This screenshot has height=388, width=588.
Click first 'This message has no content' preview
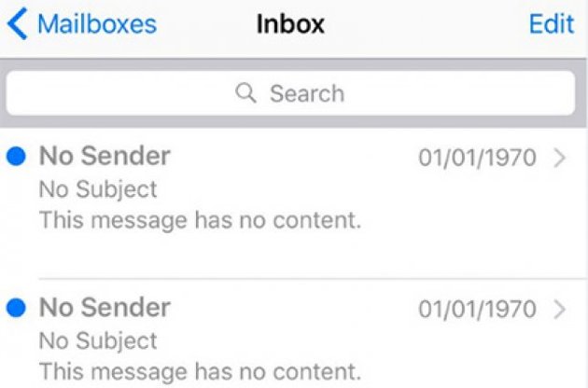201,220
